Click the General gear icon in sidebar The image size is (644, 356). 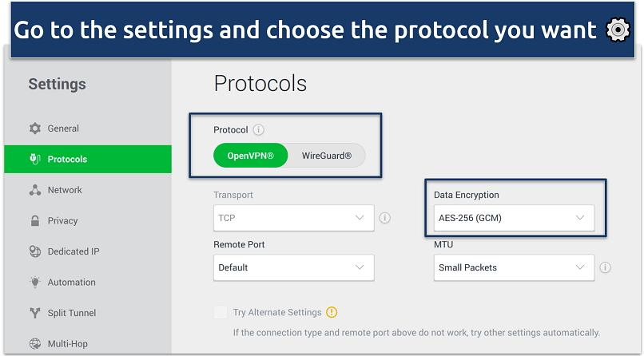[35, 129]
